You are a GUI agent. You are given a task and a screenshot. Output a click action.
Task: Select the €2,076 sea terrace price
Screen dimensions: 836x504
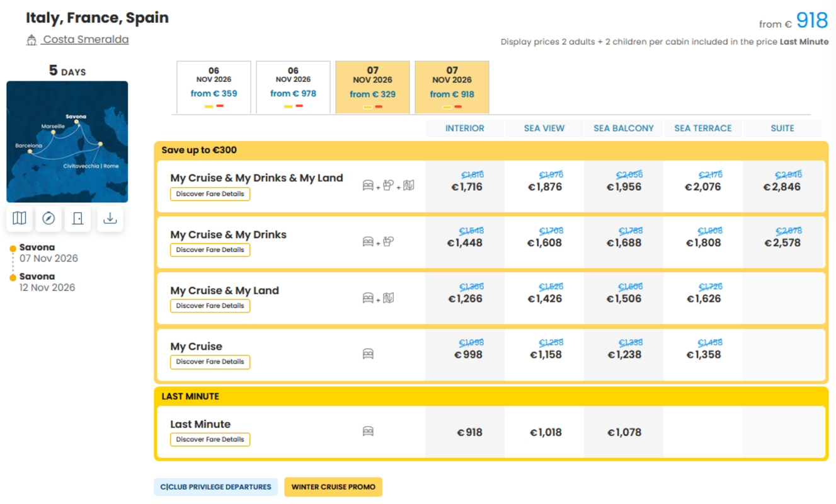[703, 187]
